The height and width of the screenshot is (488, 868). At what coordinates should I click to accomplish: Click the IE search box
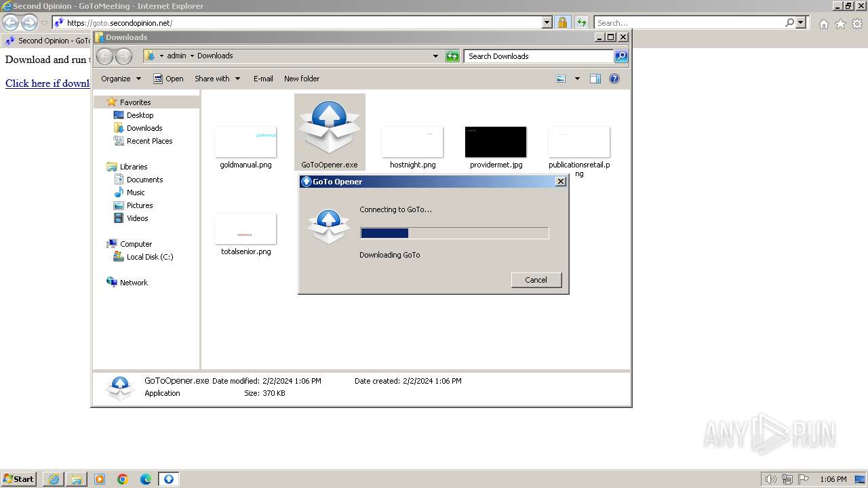688,22
